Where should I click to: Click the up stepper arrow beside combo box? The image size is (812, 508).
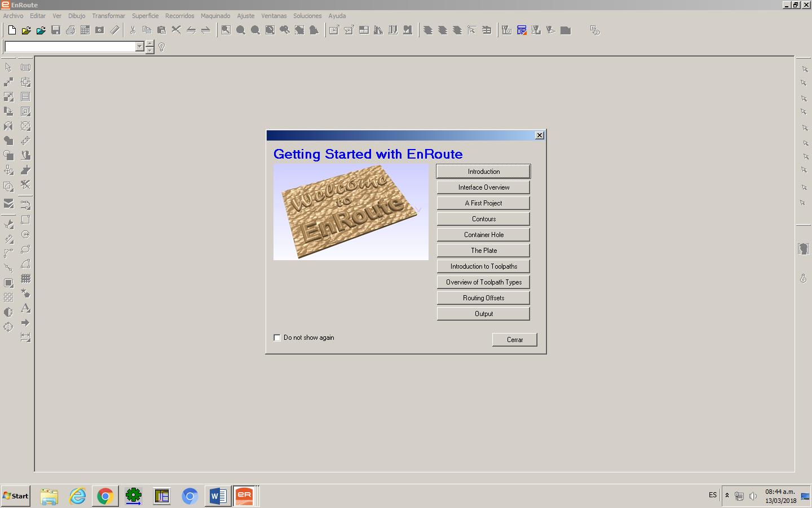pyautogui.click(x=149, y=43)
